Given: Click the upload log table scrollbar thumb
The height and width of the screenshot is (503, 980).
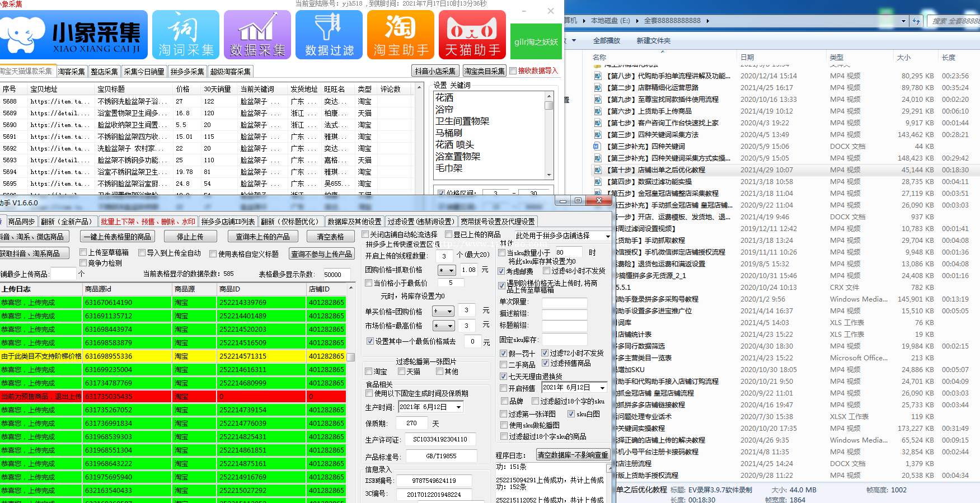Looking at the screenshot, I should pos(351,357).
